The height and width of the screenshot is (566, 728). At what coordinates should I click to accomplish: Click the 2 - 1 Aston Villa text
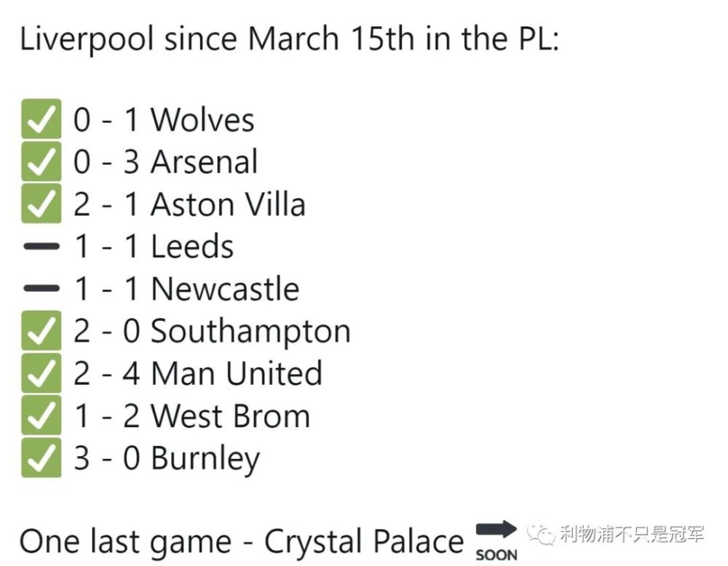pos(189,204)
